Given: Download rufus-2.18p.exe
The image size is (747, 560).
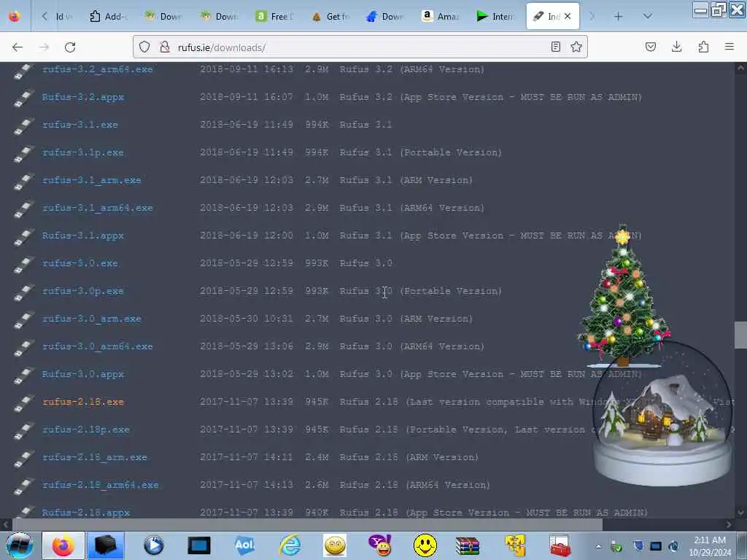Looking at the screenshot, I should tap(86, 429).
